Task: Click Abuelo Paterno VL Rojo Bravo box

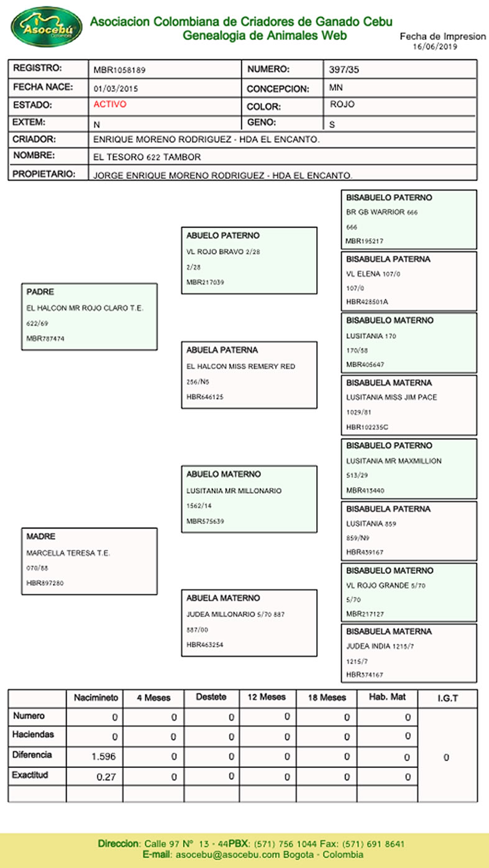Action: pos(249,259)
